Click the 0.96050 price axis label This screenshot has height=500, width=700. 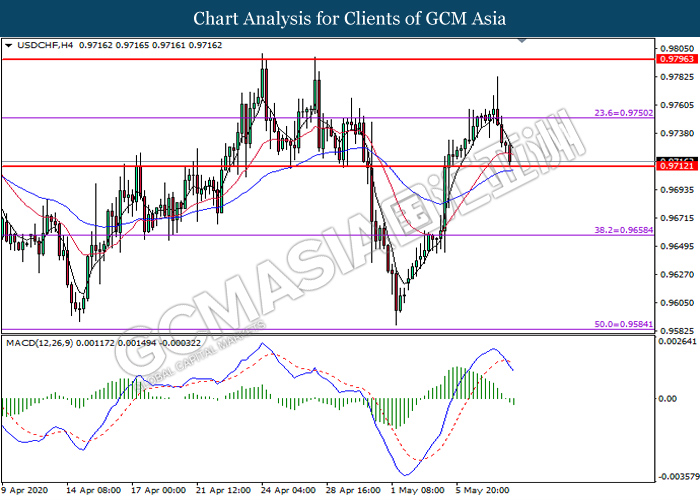coord(676,303)
